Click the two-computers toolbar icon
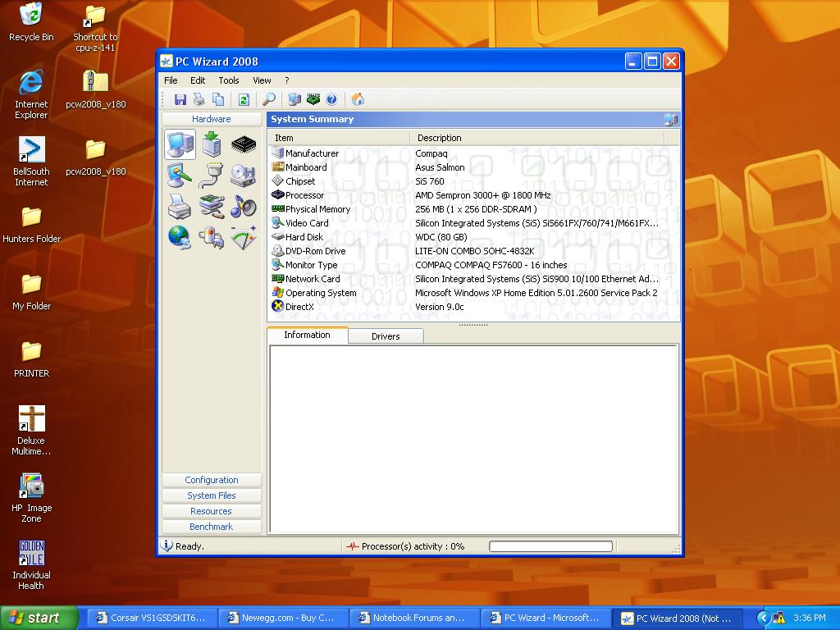Screen dimensions: 840x630 [x=294, y=99]
